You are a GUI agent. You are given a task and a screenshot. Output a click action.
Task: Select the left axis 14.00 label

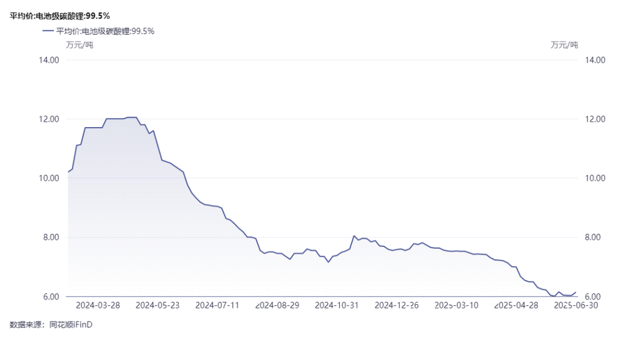coord(49,60)
